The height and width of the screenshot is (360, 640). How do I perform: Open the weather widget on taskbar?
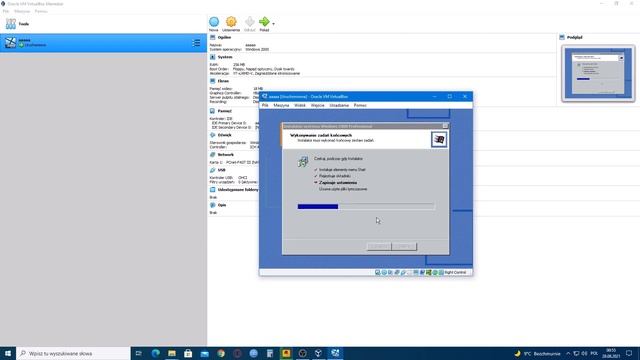(538, 353)
